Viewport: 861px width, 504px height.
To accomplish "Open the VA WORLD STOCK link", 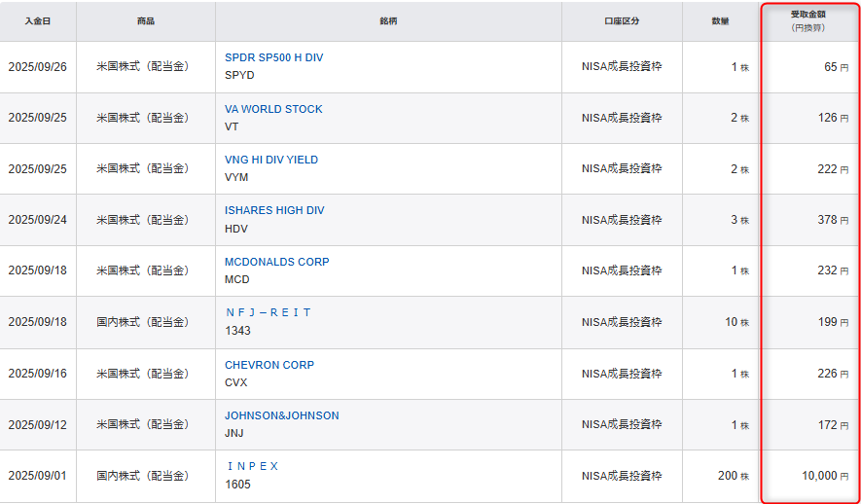I will (x=273, y=109).
